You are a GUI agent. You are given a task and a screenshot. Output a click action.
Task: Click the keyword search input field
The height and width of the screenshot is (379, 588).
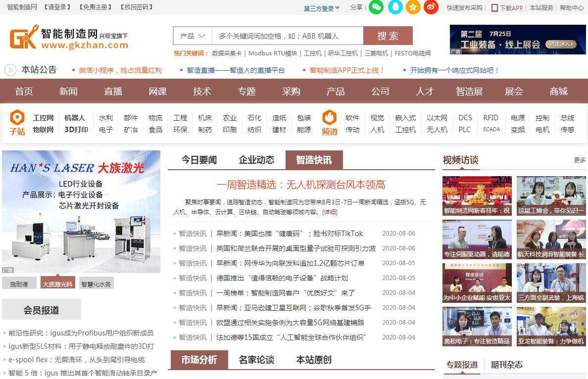[287, 36]
